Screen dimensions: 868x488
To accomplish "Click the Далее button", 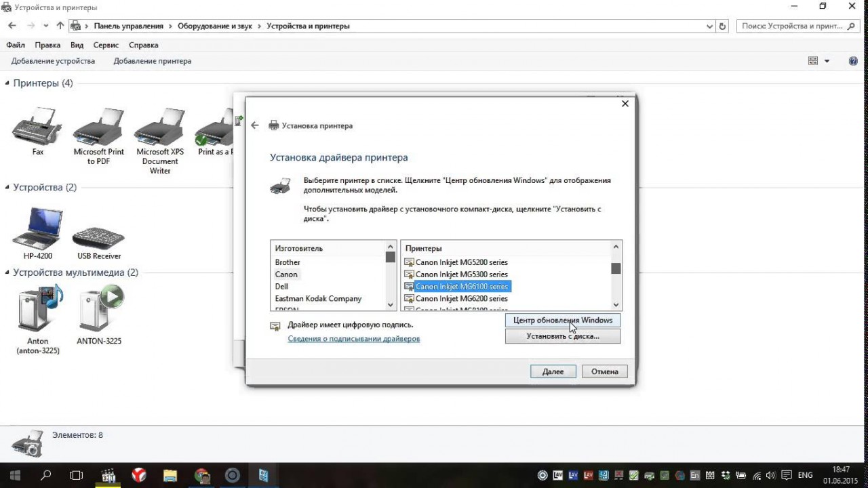I will tap(553, 371).
